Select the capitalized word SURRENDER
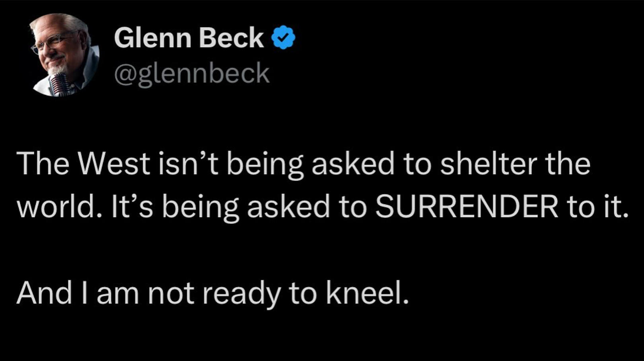 coord(467,207)
